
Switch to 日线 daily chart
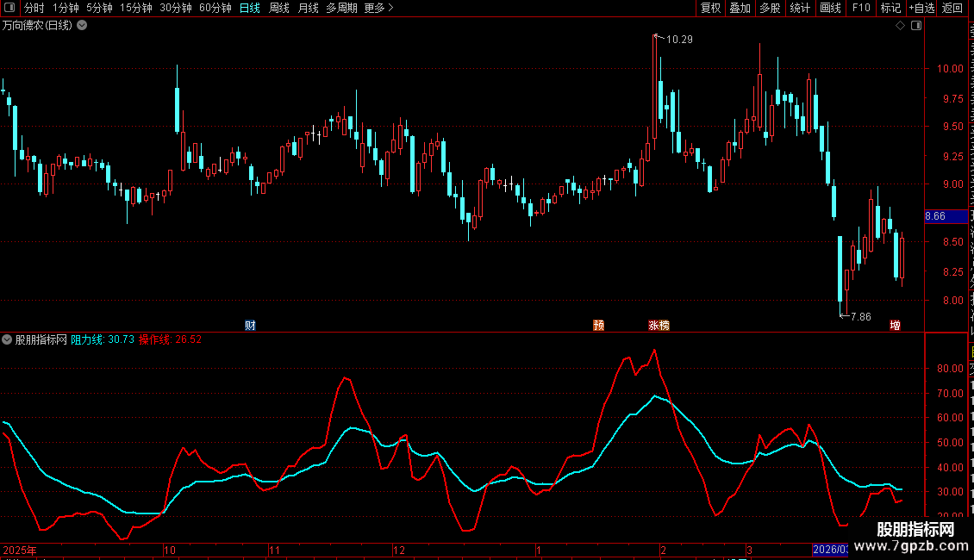point(250,8)
